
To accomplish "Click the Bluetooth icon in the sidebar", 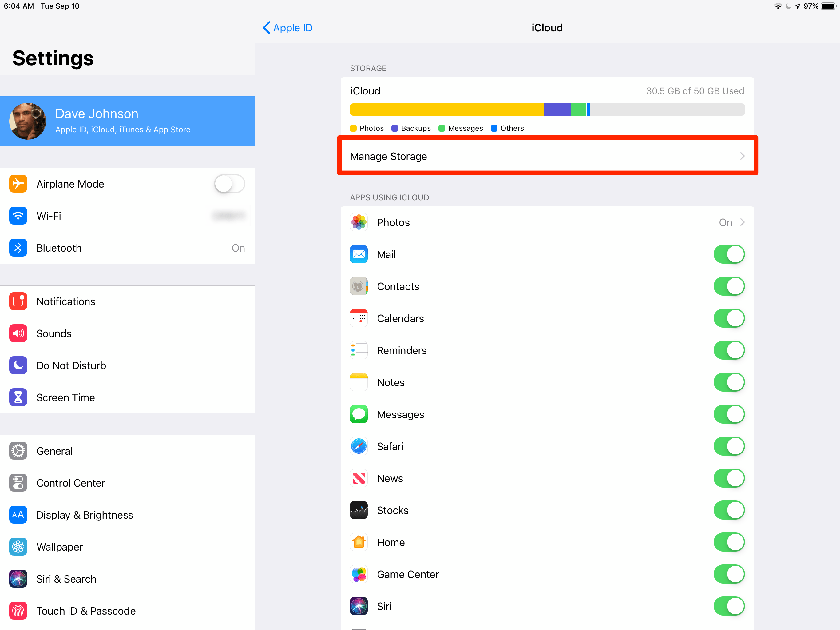I will click(18, 248).
